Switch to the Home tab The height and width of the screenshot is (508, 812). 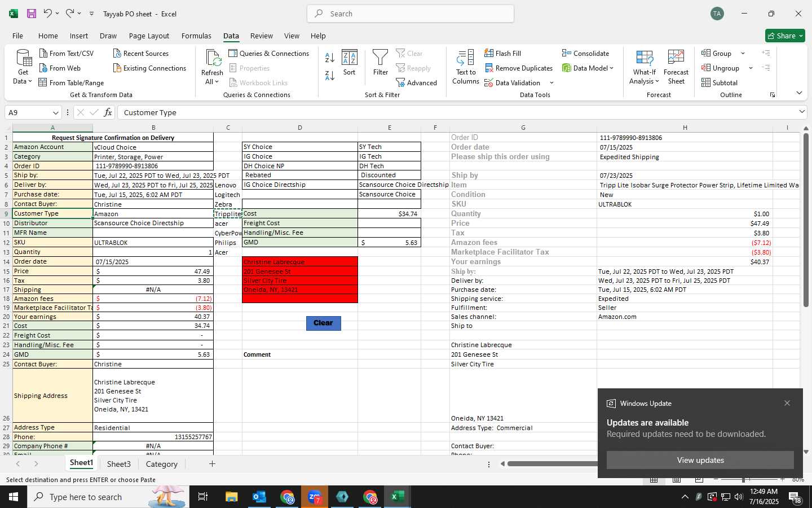(x=48, y=36)
